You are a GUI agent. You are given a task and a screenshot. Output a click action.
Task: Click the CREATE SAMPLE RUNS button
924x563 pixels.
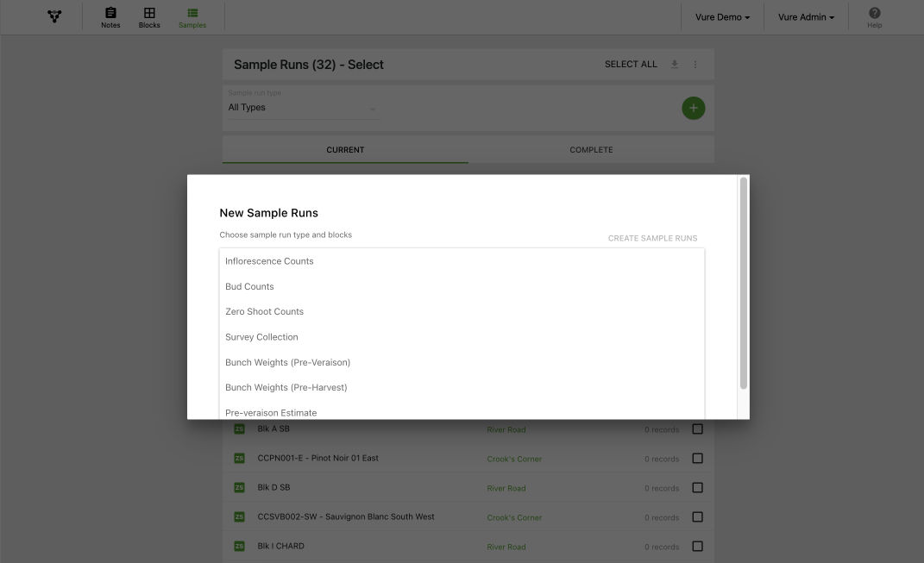tap(652, 238)
